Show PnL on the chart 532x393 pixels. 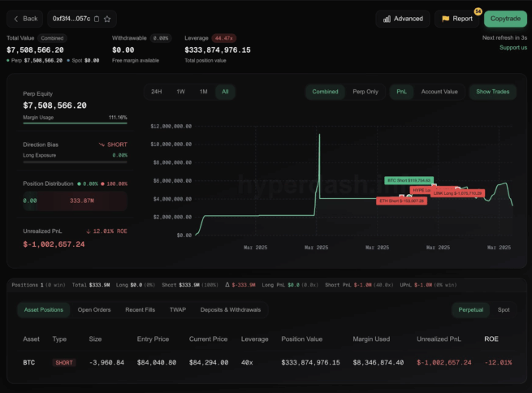tap(401, 92)
